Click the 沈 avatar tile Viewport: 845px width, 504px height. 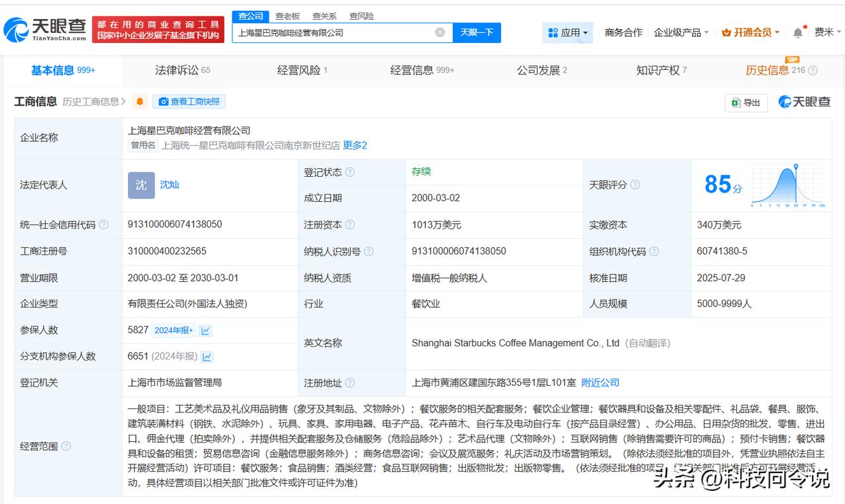[x=141, y=185]
